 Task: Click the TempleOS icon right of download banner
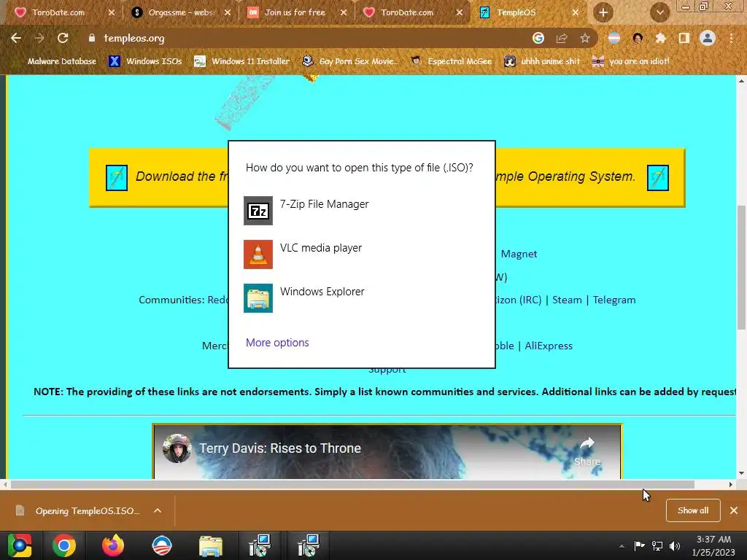(658, 178)
